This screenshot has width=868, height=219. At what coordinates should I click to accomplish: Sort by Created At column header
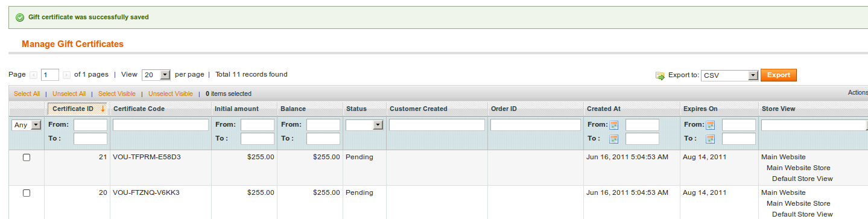click(x=604, y=109)
